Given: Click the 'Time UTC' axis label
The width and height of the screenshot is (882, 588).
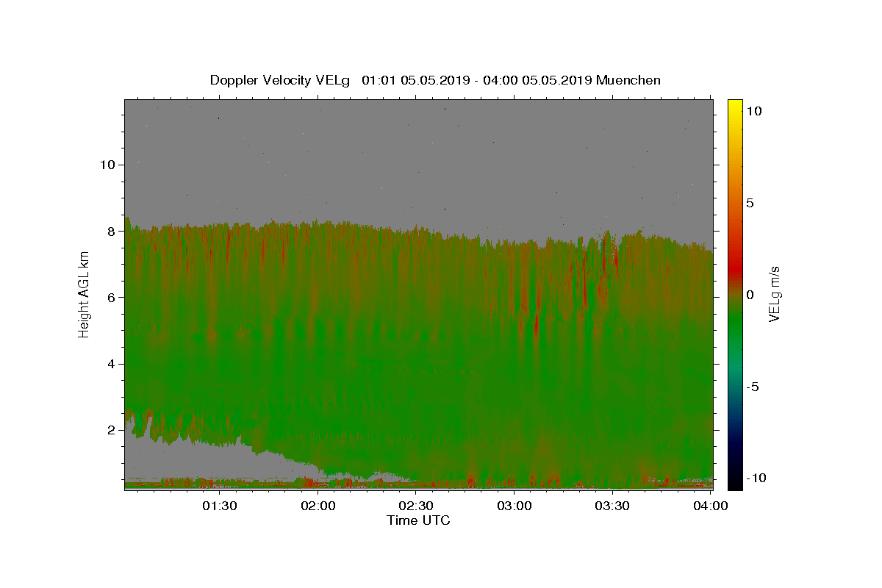Looking at the screenshot, I should click(x=418, y=520).
